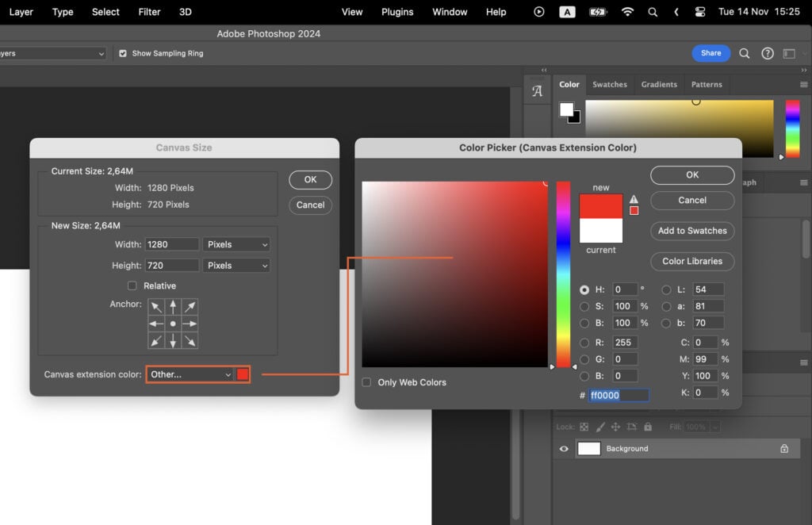Enable the Relative option in Canvas Size

click(x=131, y=285)
